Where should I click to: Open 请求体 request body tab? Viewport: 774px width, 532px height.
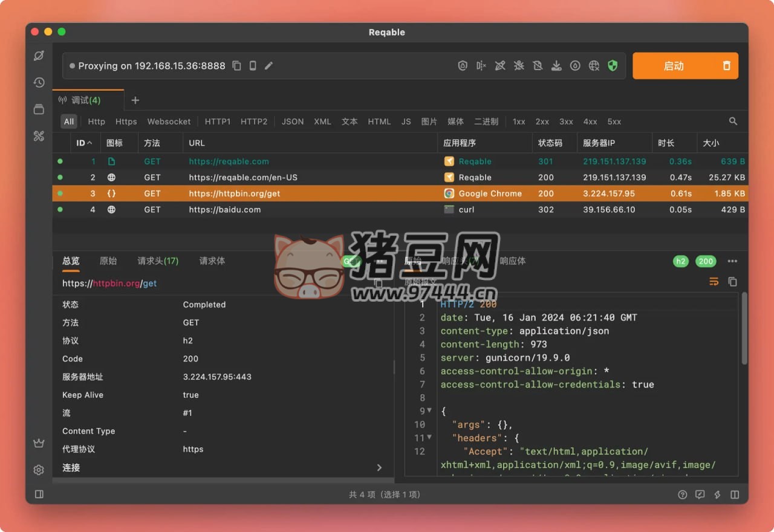click(x=212, y=261)
